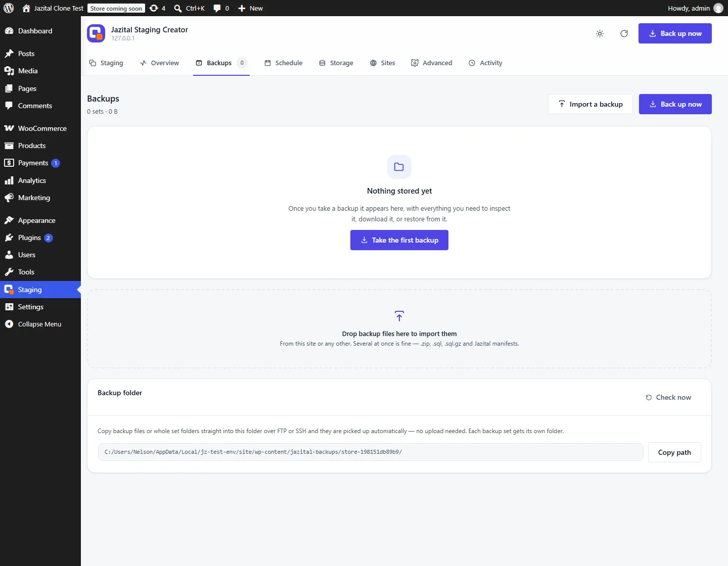The image size is (728, 566).
Task: Switch to the Schedule tab
Action: 283,63
